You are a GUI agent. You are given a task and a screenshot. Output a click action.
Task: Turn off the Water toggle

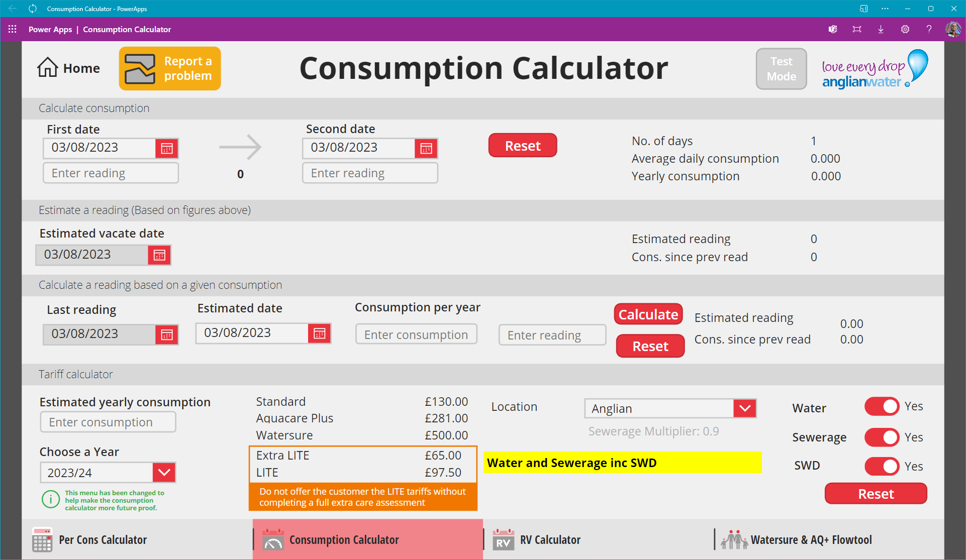pyautogui.click(x=882, y=406)
